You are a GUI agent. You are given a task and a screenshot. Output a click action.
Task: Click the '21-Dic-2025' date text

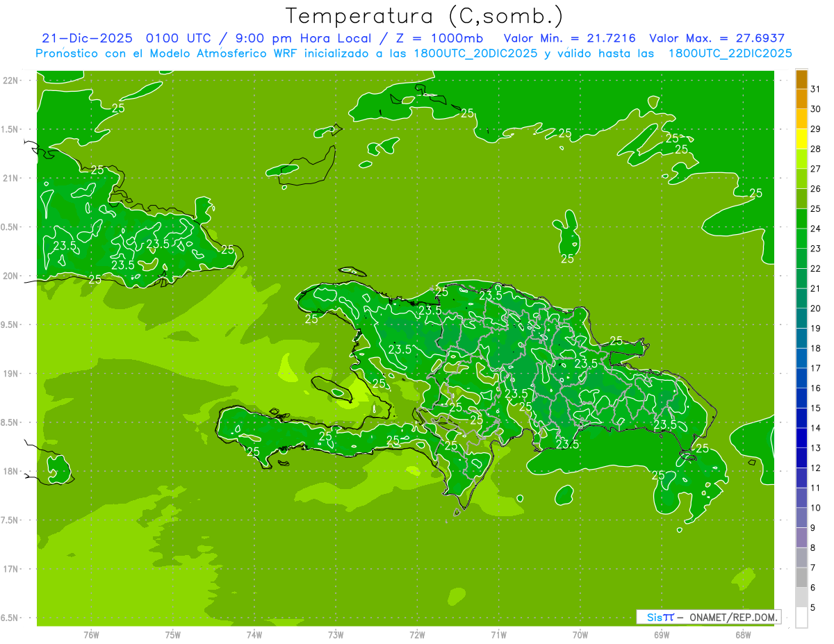(x=88, y=38)
